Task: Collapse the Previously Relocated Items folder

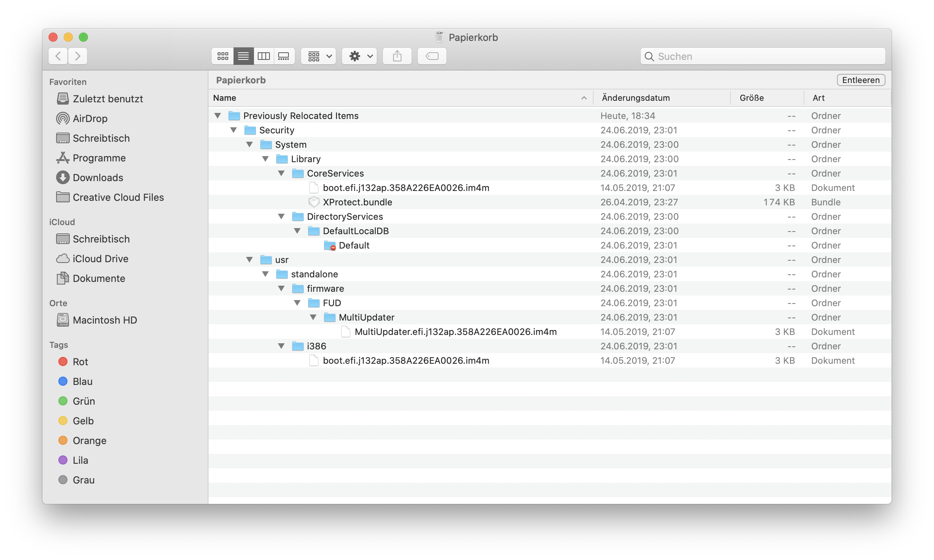Action: 218,116
